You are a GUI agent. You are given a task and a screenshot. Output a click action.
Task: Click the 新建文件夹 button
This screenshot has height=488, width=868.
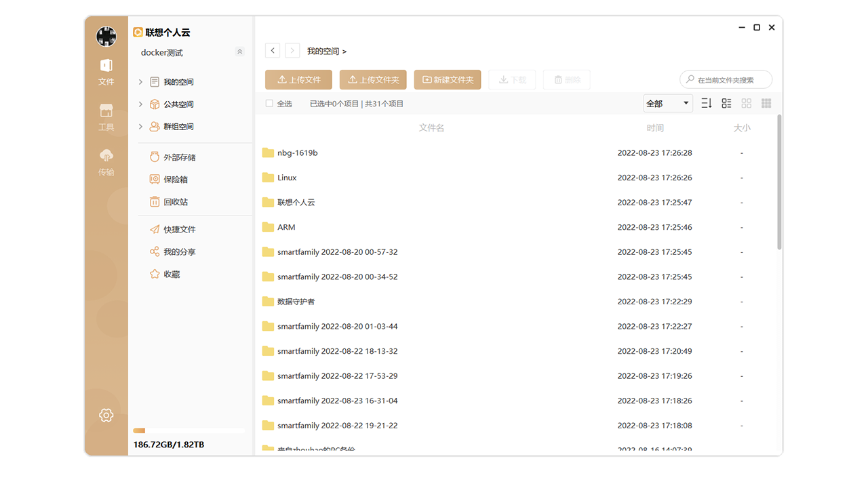pyautogui.click(x=448, y=79)
